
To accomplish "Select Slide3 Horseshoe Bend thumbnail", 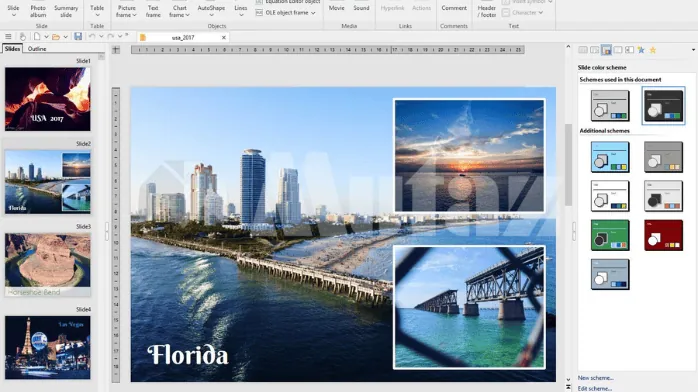I will pos(48,265).
